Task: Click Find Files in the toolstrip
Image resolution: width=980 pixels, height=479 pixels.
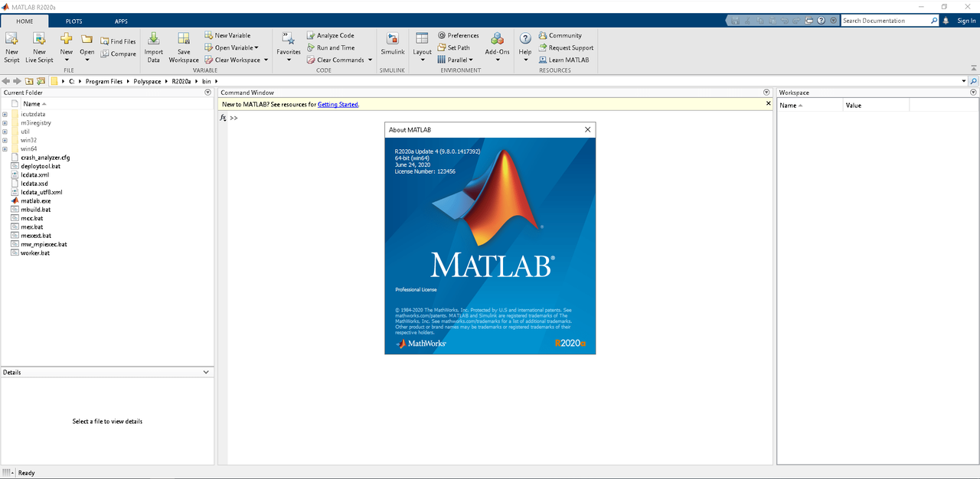Action: tap(118, 41)
